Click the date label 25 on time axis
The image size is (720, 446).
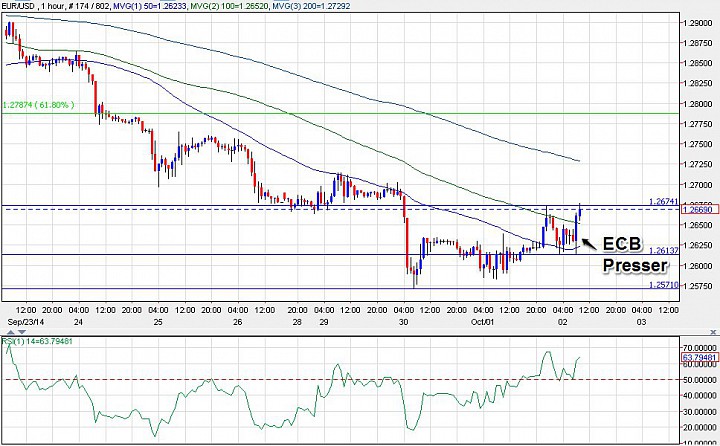pos(158,322)
